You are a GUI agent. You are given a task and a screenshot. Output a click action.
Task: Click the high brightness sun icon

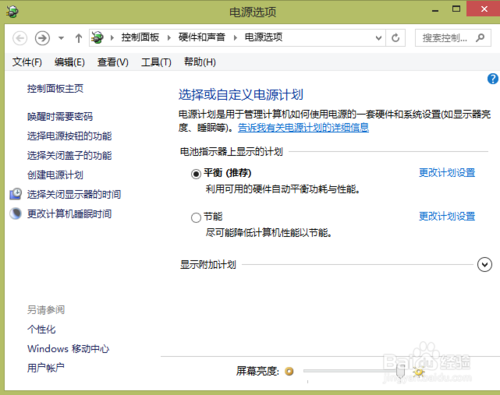(x=419, y=371)
